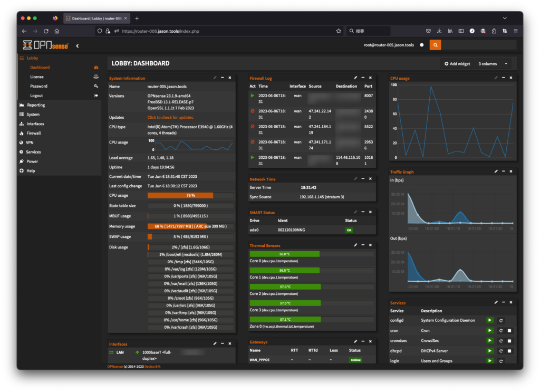Edit the System Information widget with pencil icon

click(x=215, y=78)
